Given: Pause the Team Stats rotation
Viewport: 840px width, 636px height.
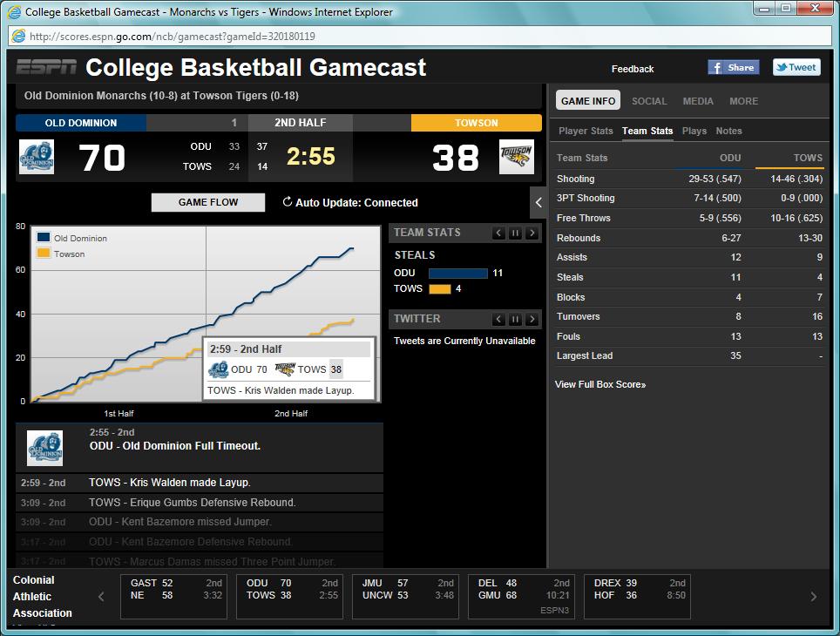Looking at the screenshot, I should coord(515,233).
